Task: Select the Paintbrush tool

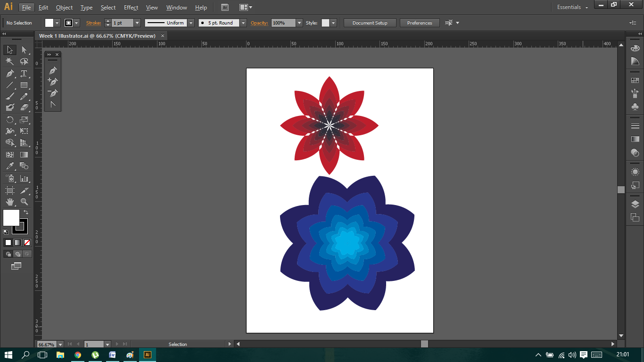Action: (9, 97)
